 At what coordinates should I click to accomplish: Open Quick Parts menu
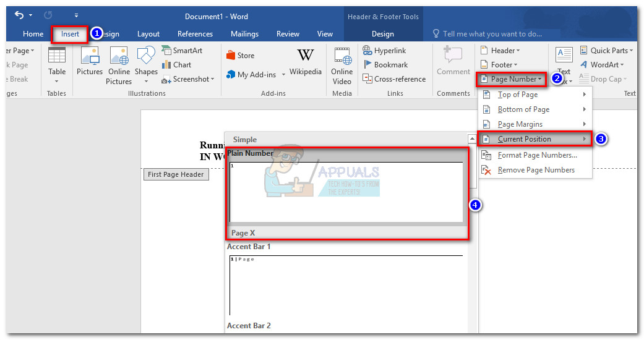click(x=607, y=51)
